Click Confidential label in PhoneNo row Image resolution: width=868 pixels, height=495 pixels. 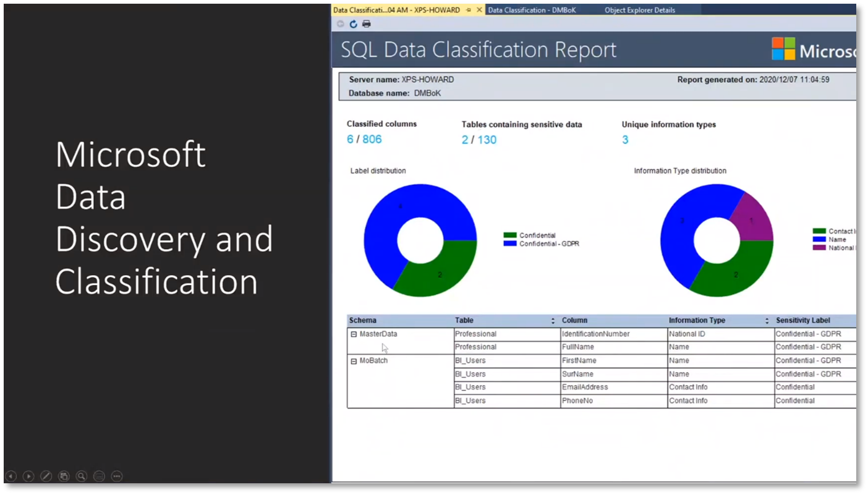pyautogui.click(x=815, y=401)
